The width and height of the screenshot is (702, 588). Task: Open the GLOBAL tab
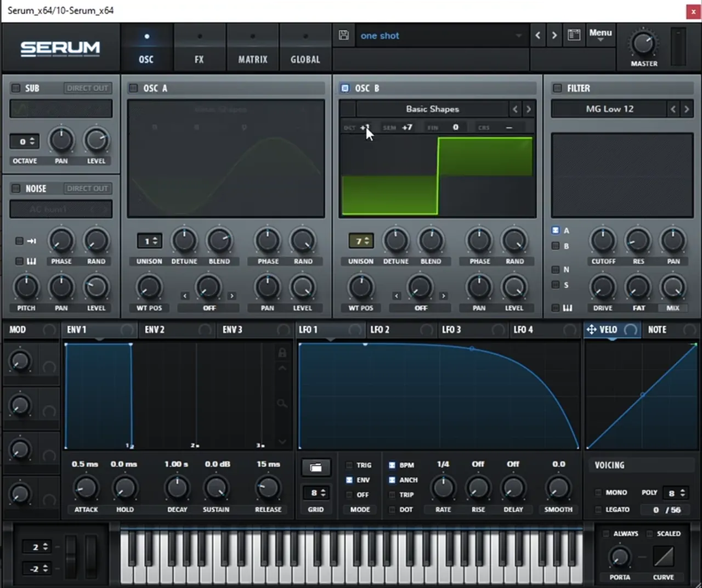(x=305, y=49)
